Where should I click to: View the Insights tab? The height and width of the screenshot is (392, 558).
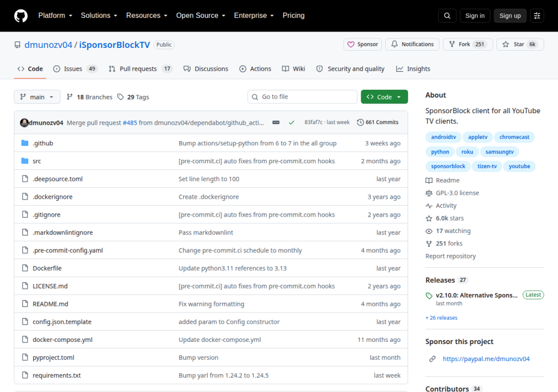point(413,69)
